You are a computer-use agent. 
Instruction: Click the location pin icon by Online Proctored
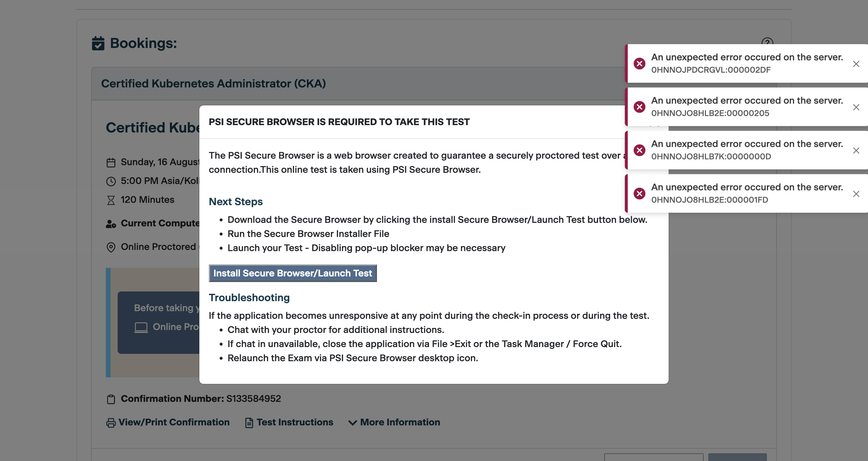[x=111, y=247]
